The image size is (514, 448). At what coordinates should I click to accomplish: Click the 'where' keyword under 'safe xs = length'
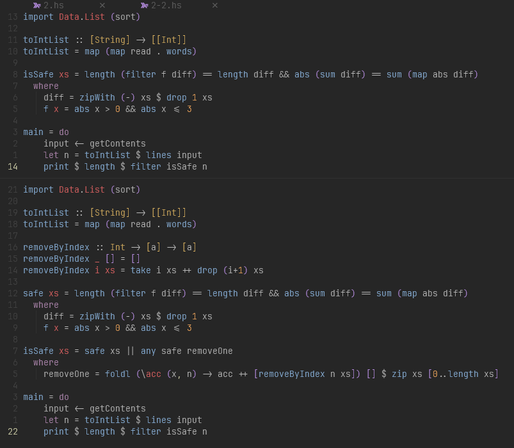click(x=46, y=305)
